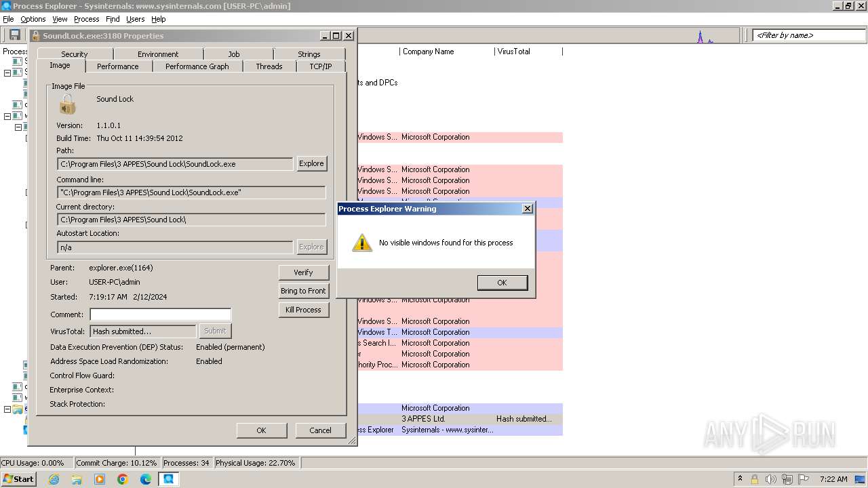Show hidden tray icons arrow
This screenshot has height=488, width=868.
pyautogui.click(x=740, y=479)
